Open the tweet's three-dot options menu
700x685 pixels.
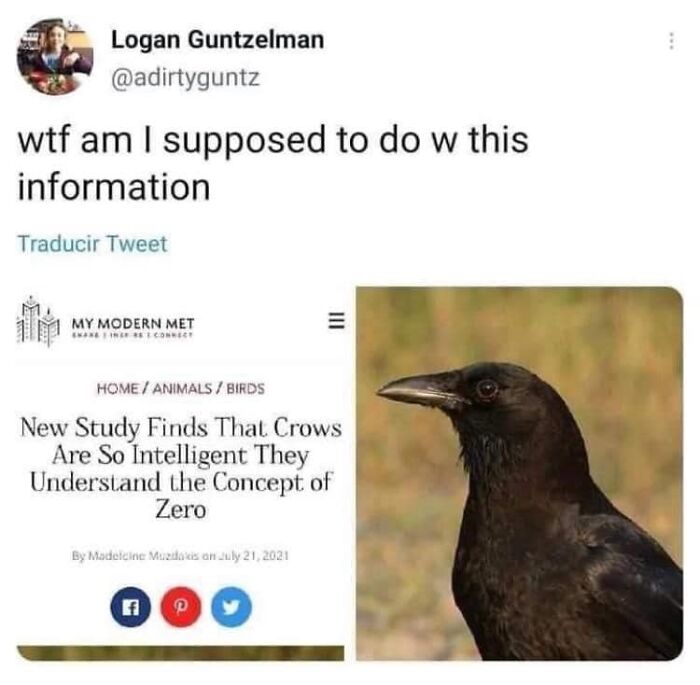[x=671, y=41]
